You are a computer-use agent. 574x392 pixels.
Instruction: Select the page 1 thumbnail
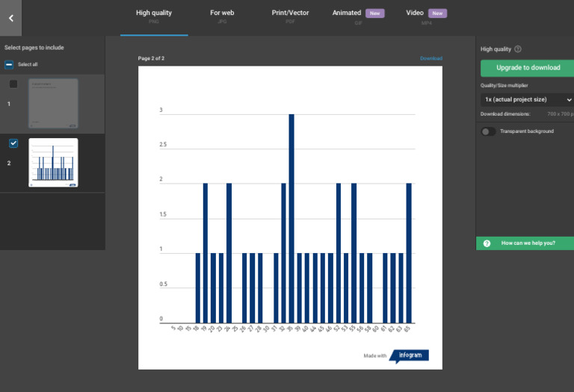pos(54,104)
